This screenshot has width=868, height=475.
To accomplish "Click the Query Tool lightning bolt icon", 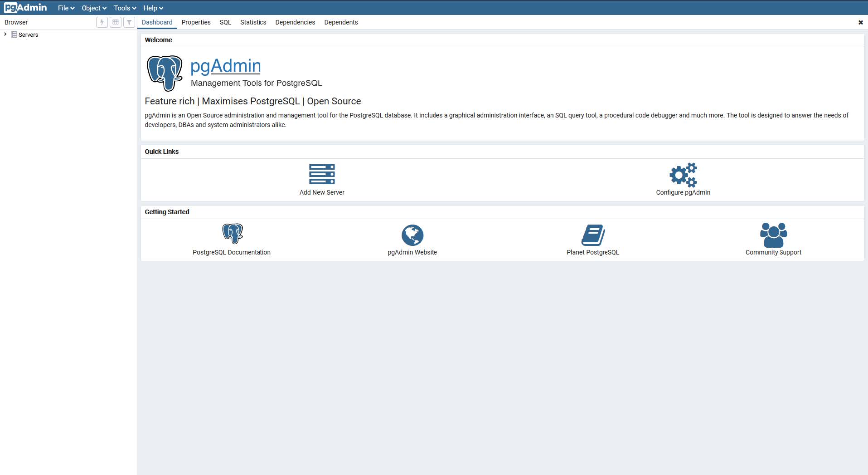I will pos(102,22).
